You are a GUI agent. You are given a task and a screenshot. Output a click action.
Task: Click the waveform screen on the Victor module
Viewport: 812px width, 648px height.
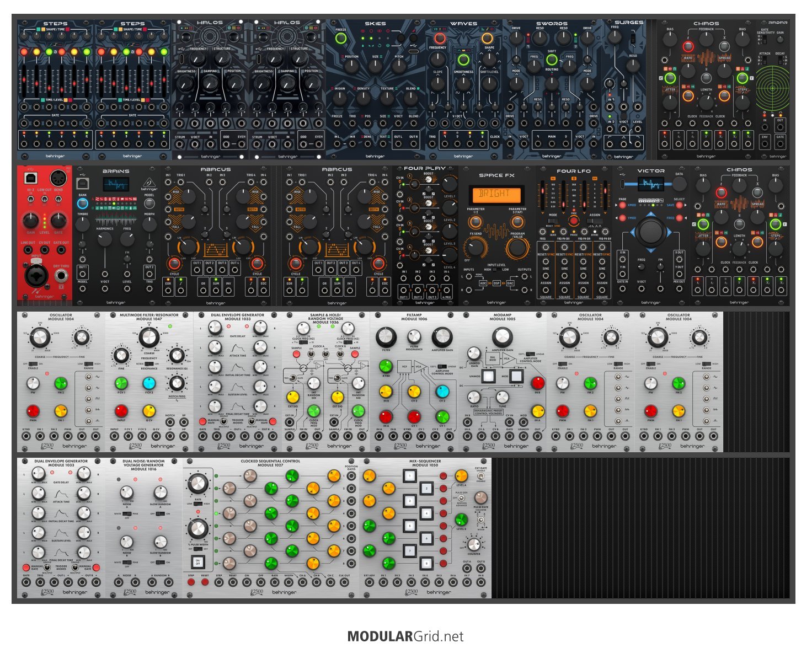(650, 184)
